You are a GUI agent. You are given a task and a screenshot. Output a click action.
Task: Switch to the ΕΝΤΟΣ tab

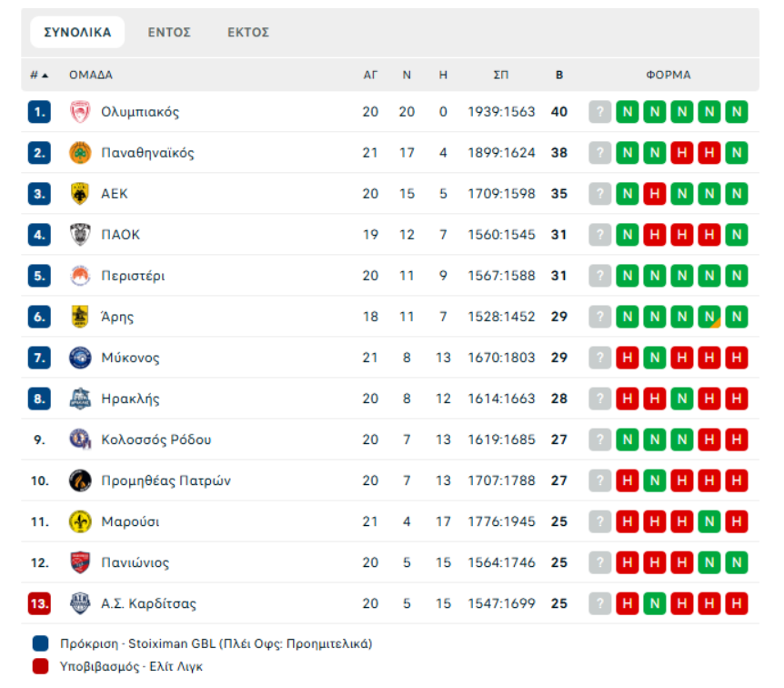pyautogui.click(x=169, y=33)
